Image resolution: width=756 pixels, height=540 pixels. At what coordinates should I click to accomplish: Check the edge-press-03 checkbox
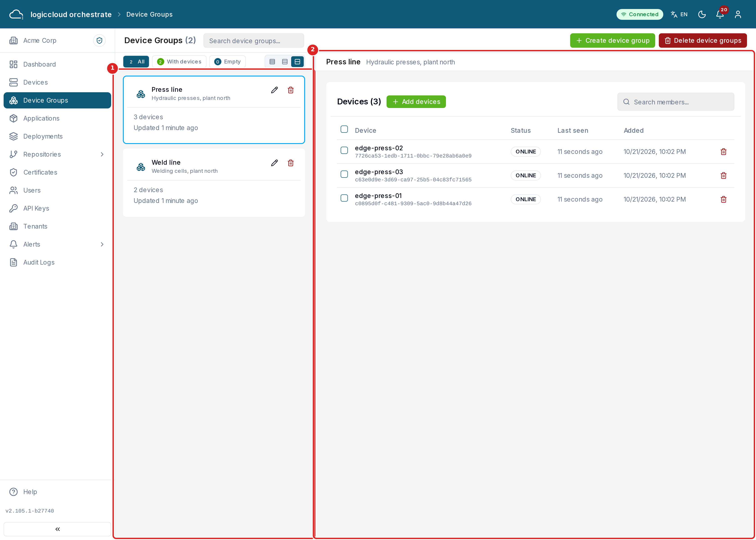344,174
